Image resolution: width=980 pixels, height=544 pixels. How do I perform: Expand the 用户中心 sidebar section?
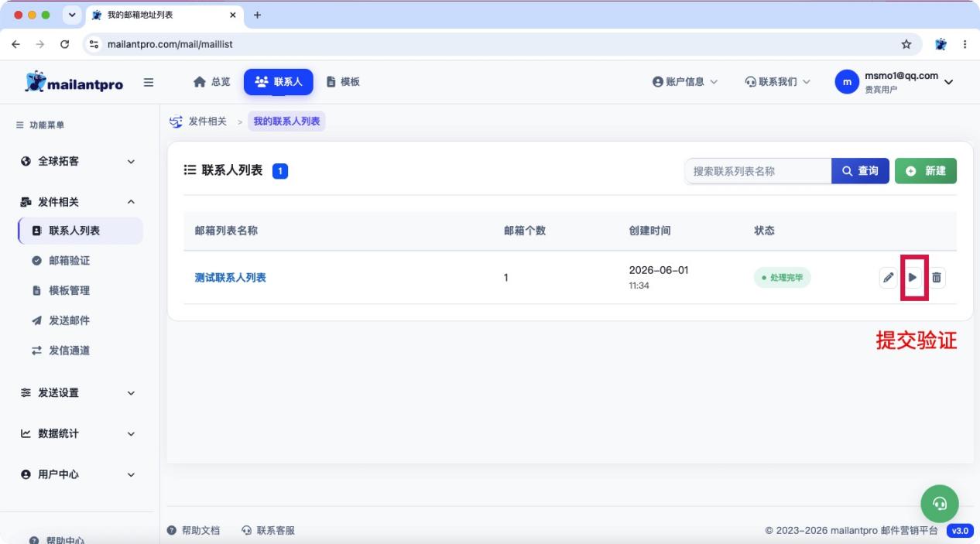(77, 474)
